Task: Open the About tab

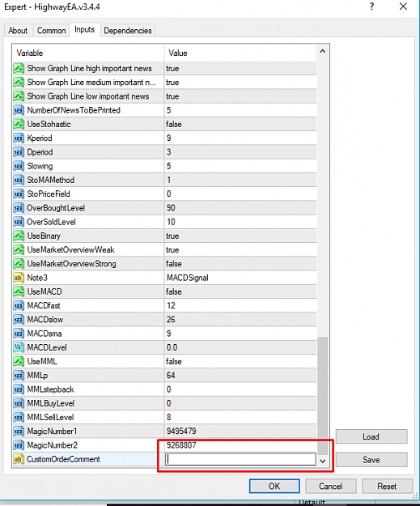Action: 18,31
